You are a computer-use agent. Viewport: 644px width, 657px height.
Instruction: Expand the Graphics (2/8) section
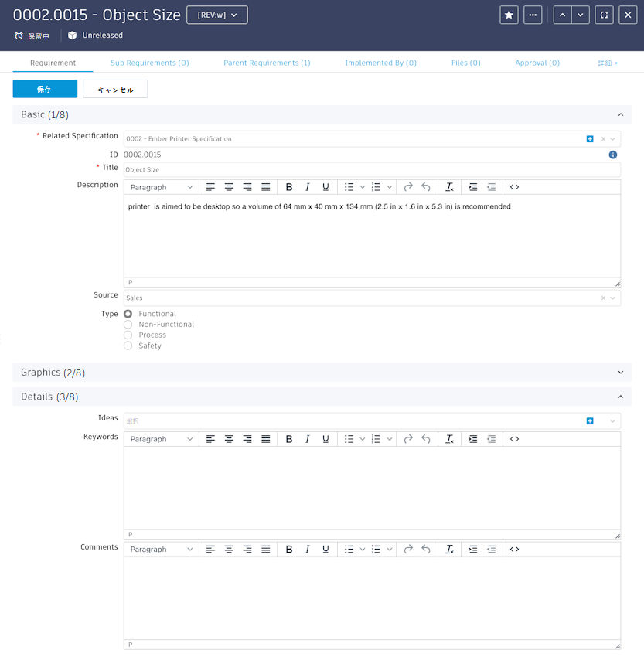tap(322, 373)
